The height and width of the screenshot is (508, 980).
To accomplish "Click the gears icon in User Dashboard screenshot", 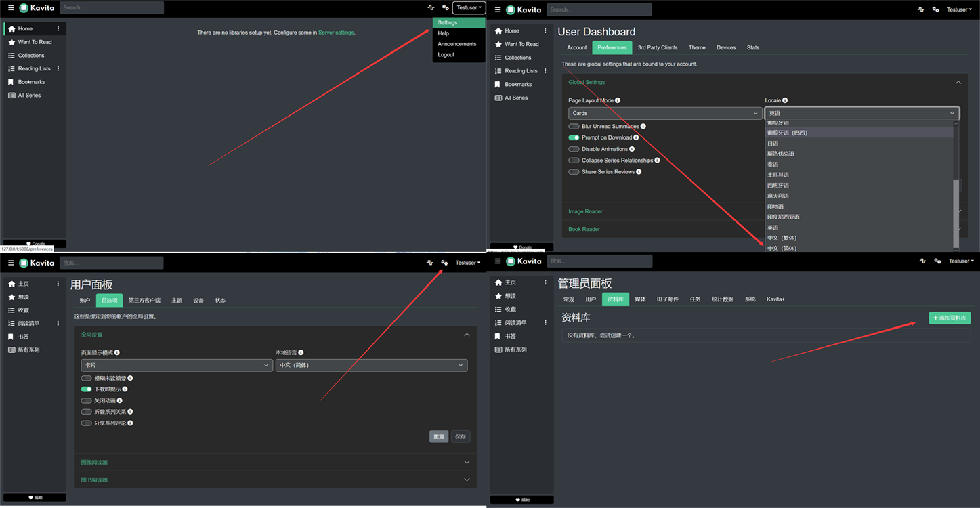I will [x=935, y=9].
